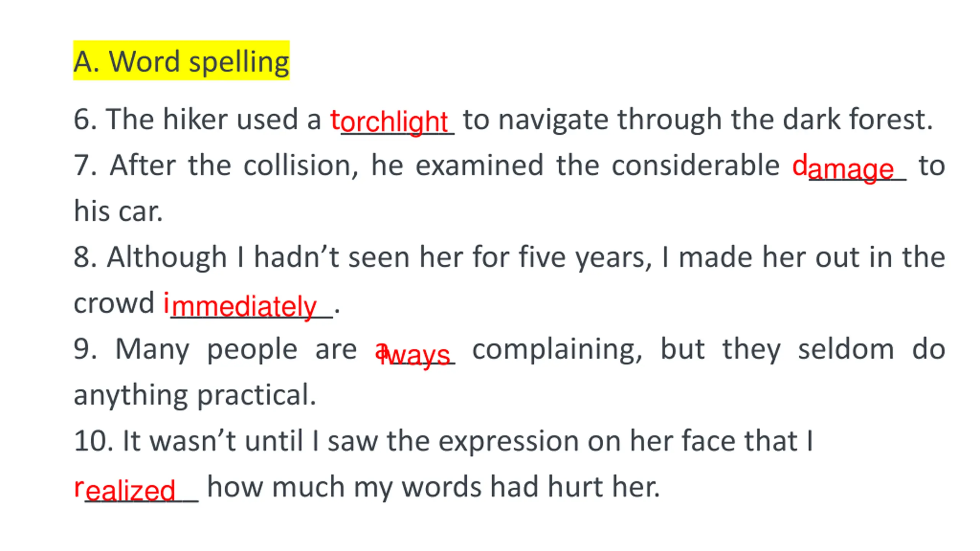Click the word 'examined' in sentence 7

tap(479, 165)
